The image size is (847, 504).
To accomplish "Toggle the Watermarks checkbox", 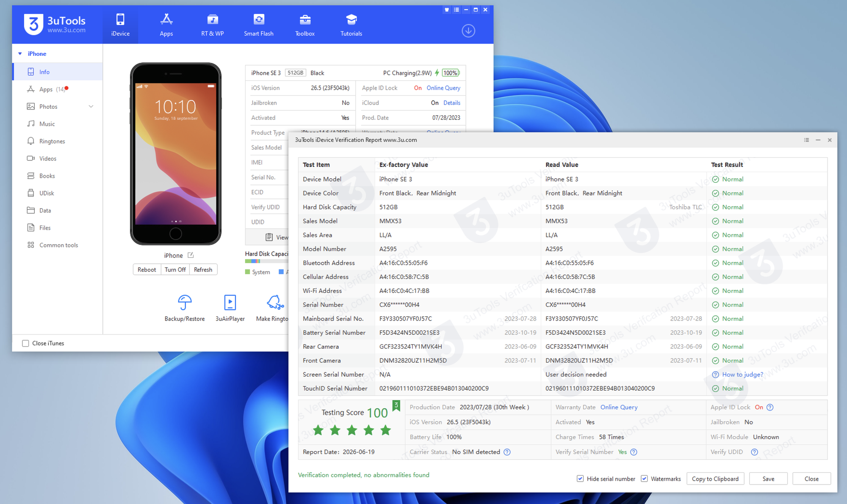I will tap(644, 479).
